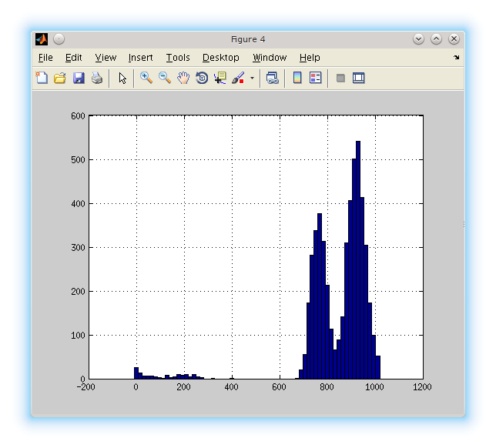
Task: Click the Brush/Select Data paintbrush icon
Action: (x=238, y=78)
